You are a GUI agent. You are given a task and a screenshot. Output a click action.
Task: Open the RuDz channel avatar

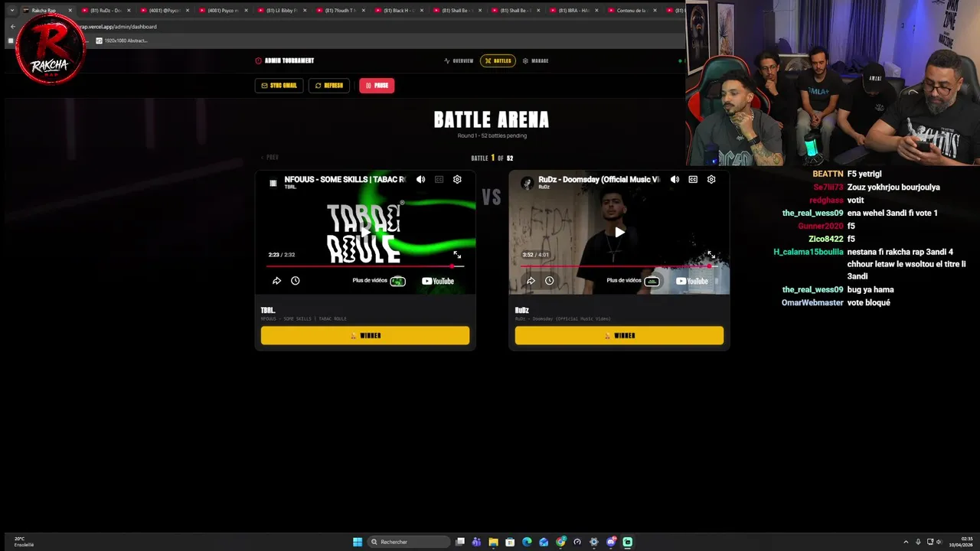click(528, 183)
